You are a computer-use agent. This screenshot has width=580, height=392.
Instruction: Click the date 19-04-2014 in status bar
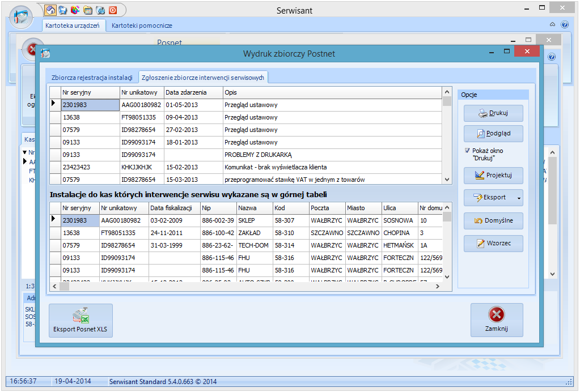tap(73, 381)
